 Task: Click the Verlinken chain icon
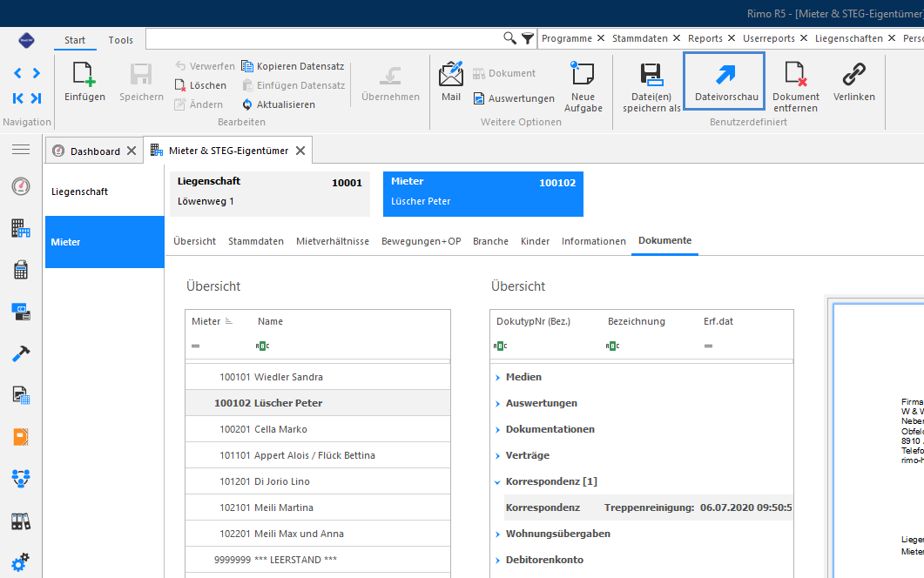(x=853, y=75)
